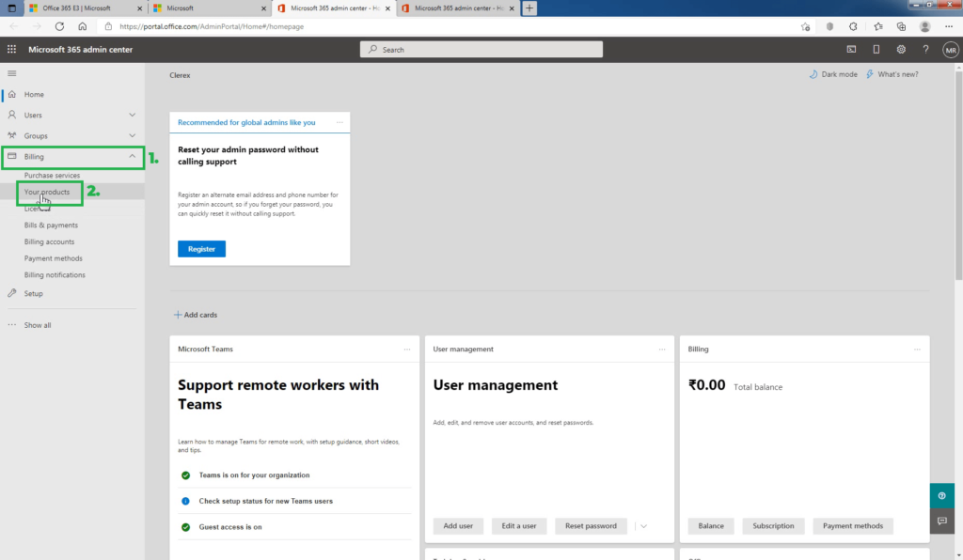
Task: Click the Add user button
Action: 458,525
